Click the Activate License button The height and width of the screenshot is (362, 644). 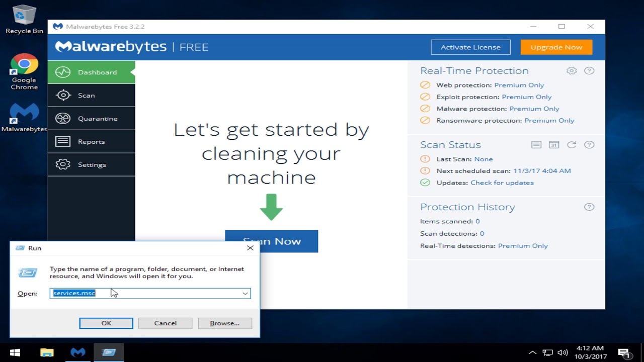[470, 47]
